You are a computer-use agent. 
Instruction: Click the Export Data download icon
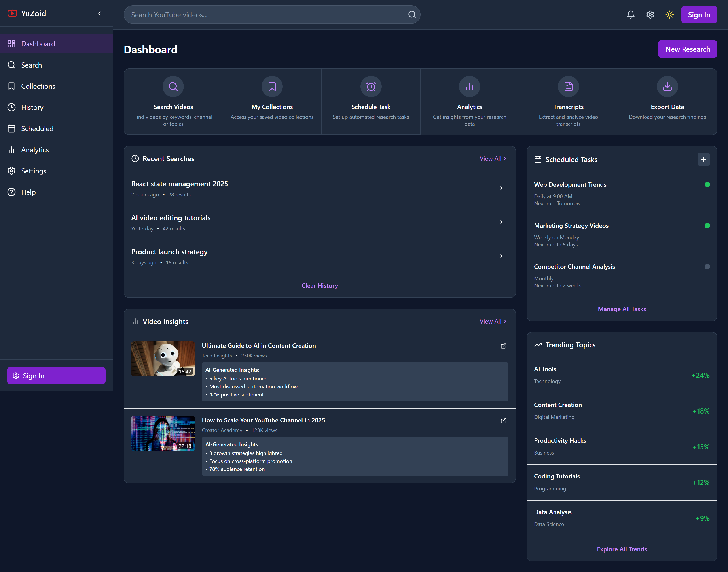click(667, 87)
